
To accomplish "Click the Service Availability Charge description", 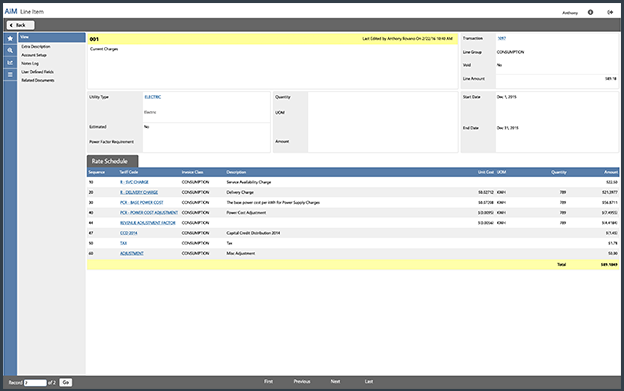I will pyautogui.click(x=249, y=182).
